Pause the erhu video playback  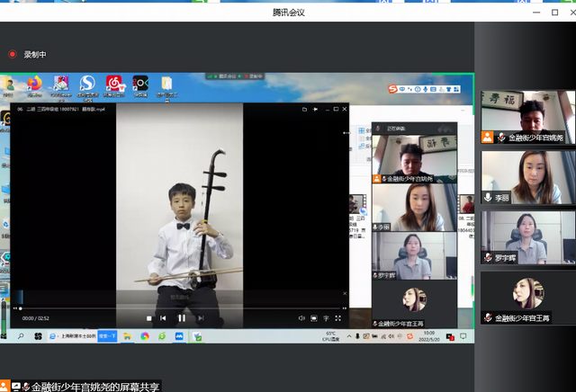[x=182, y=318]
